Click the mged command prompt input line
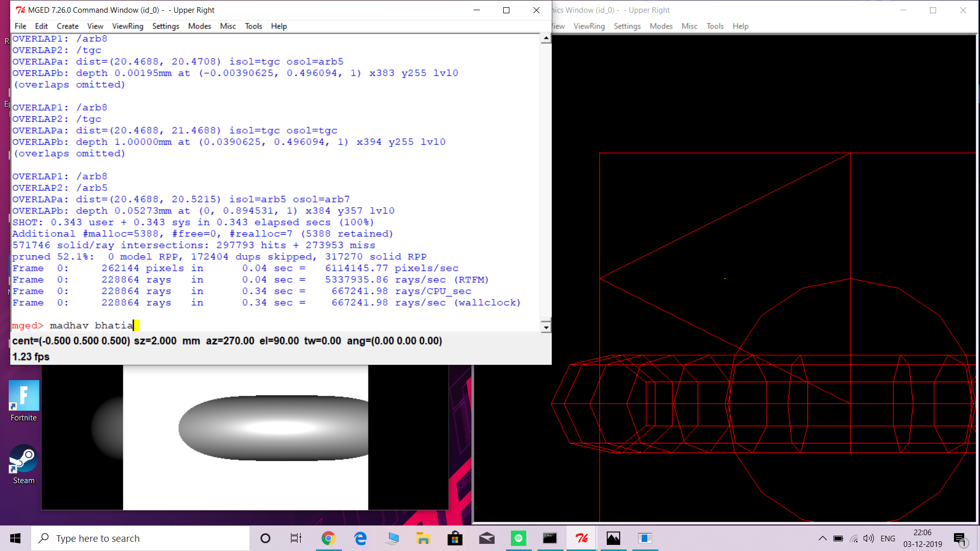Viewport: 980px width, 551px height. (x=276, y=325)
